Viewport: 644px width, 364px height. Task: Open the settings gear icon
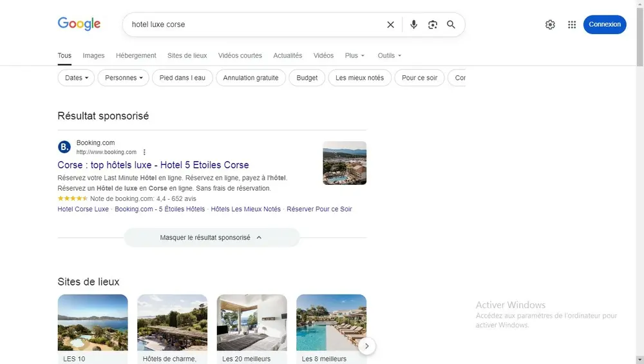(x=550, y=24)
